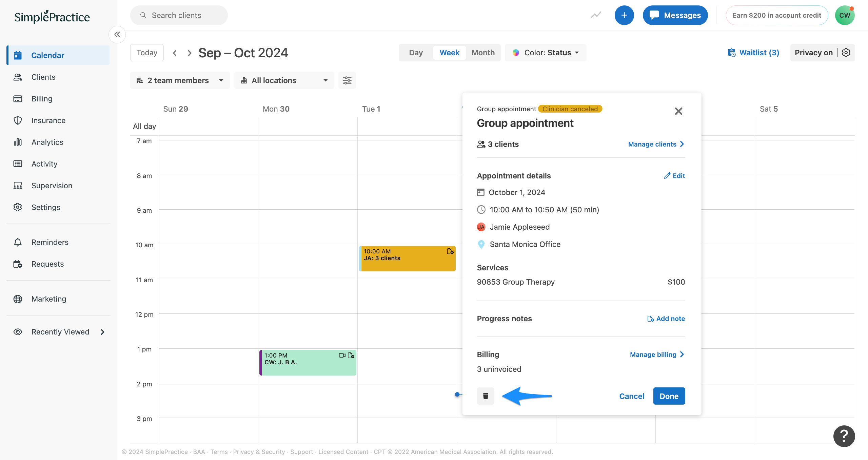Jump to Today on calendar
The image size is (868, 460).
point(147,53)
